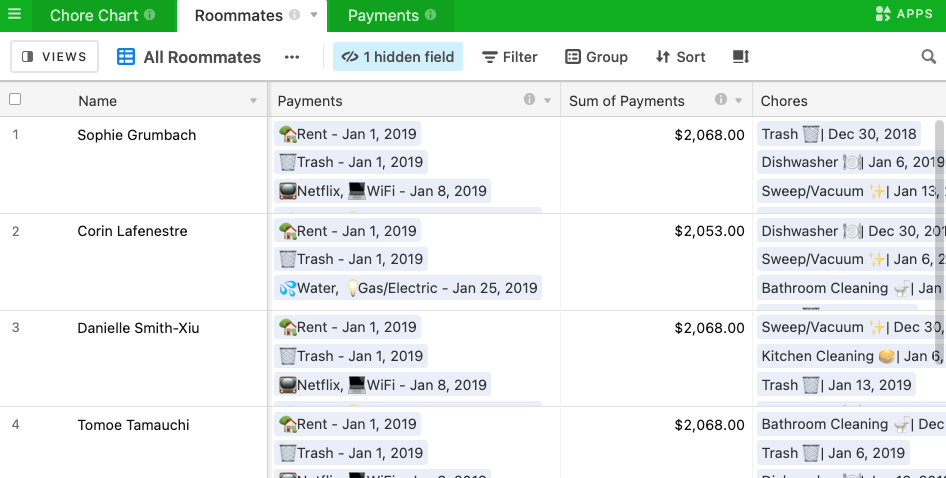This screenshot has height=478, width=946.
Task: Open the Name column dropdown
Action: (x=253, y=101)
